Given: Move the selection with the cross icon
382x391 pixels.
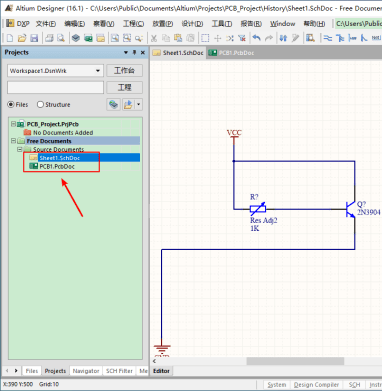Looking at the screenshot, I should point(217,38).
